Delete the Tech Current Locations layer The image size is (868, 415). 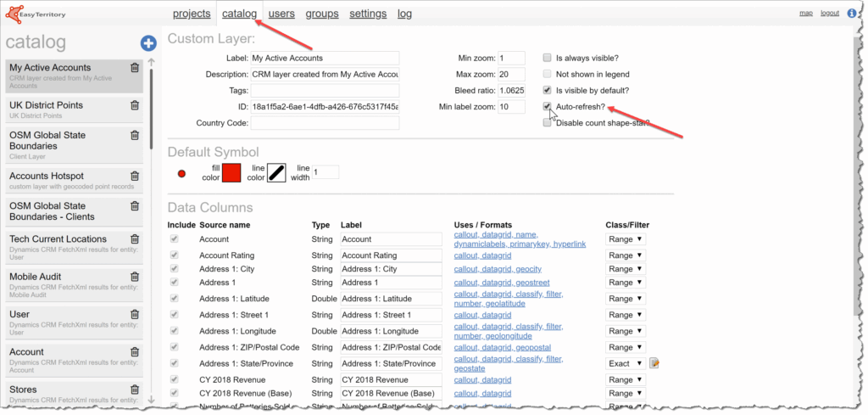[x=135, y=239]
